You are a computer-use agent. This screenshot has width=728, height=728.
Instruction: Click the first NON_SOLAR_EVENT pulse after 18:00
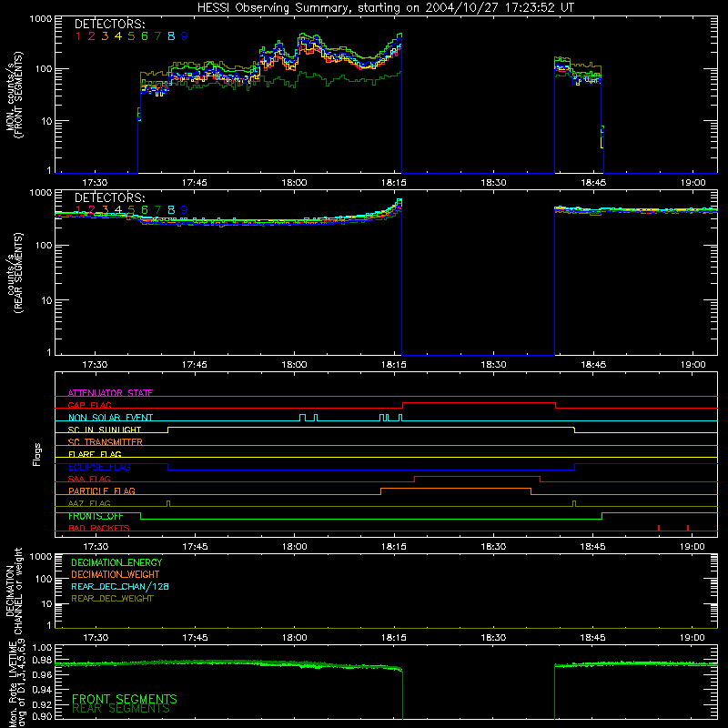303,418
